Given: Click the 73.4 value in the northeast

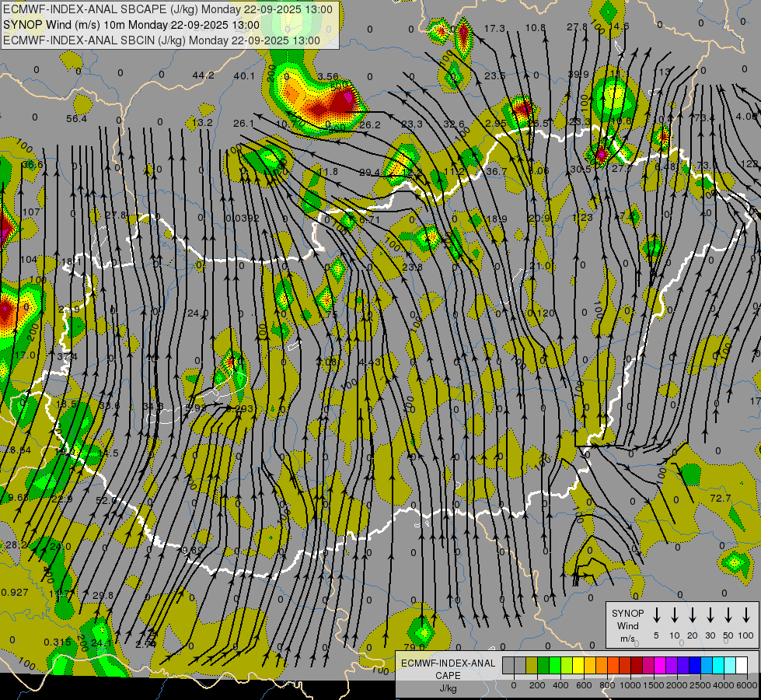Looking at the screenshot, I should 705,117.
